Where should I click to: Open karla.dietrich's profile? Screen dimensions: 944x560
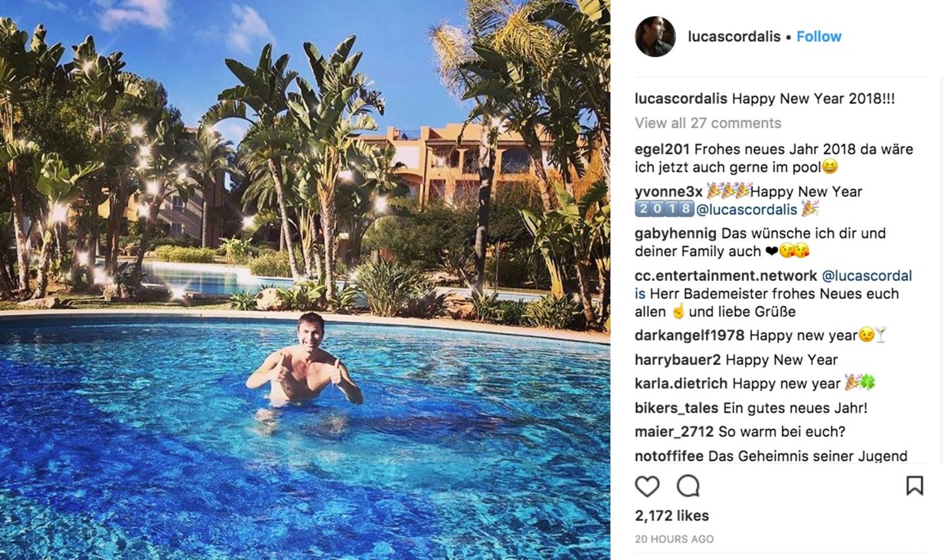coord(681,384)
